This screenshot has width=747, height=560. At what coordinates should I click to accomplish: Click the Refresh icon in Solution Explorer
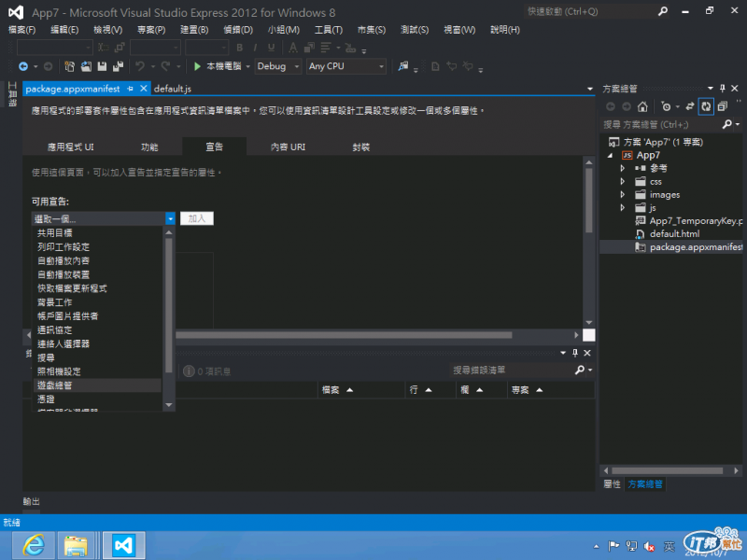click(706, 106)
